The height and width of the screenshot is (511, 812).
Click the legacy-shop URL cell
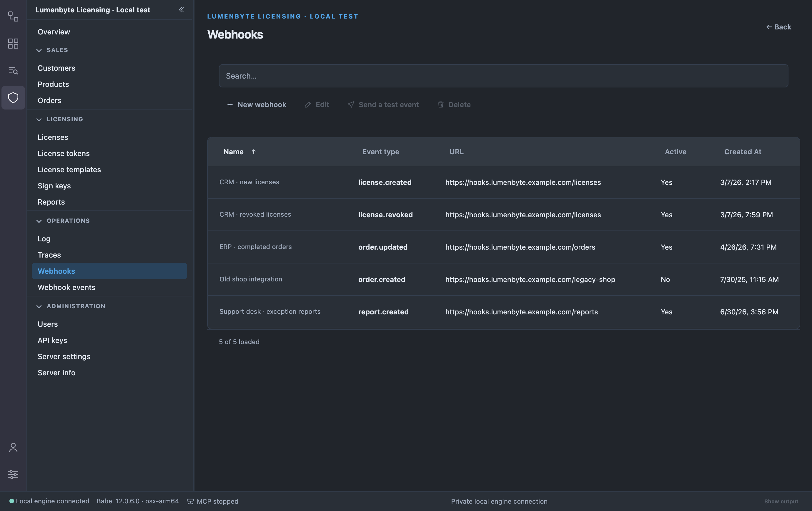pos(530,279)
